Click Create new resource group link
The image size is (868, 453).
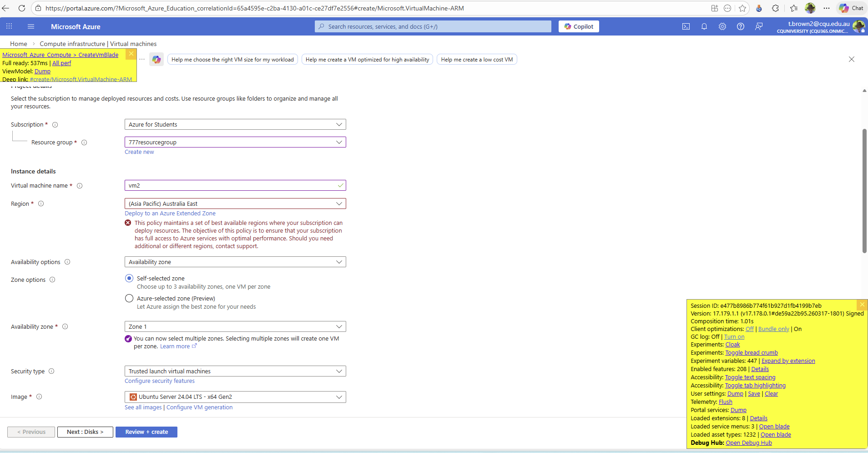point(139,152)
